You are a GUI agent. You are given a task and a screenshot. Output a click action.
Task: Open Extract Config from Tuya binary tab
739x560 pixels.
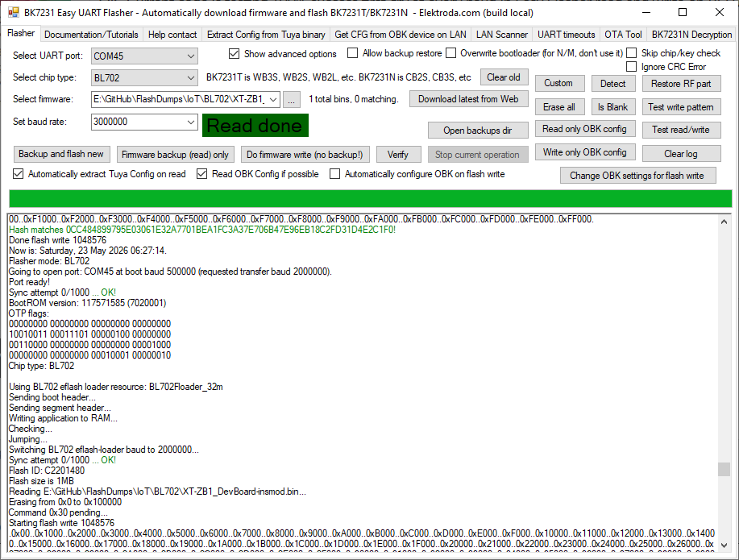pyautogui.click(x=266, y=35)
